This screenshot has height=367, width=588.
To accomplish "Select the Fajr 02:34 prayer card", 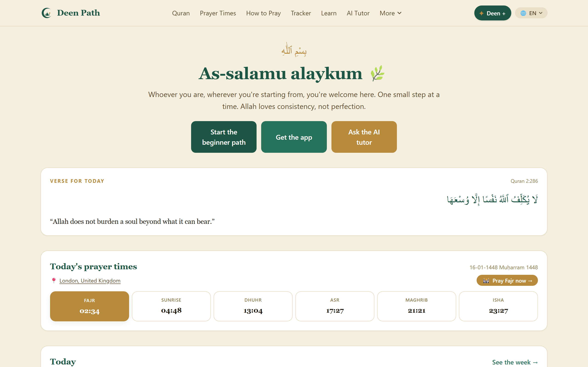I will [89, 306].
